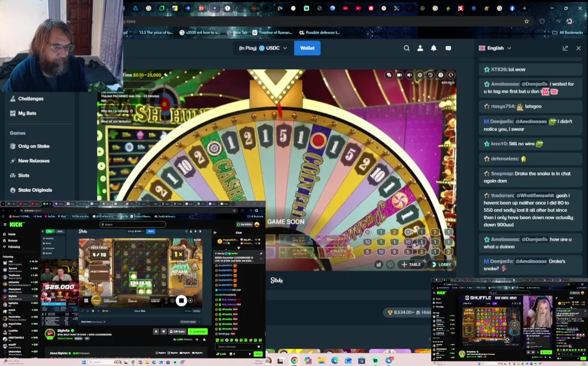Open the game live chat bubble icon

pos(389,75)
